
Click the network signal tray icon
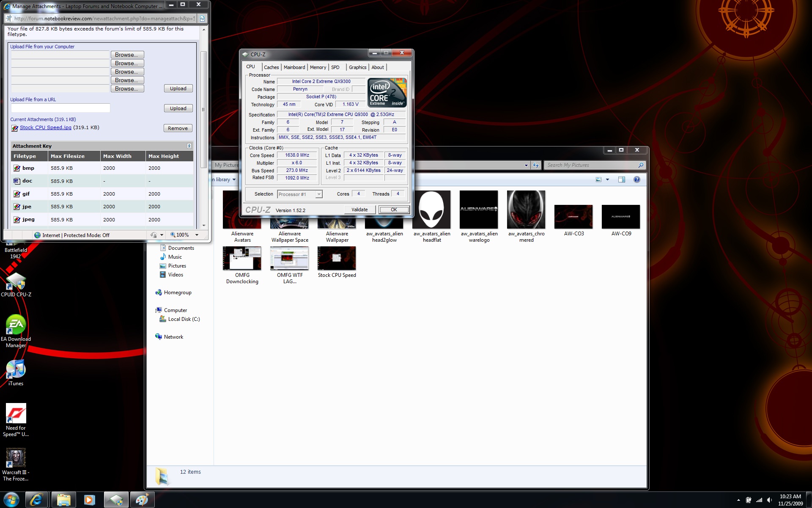click(x=759, y=500)
